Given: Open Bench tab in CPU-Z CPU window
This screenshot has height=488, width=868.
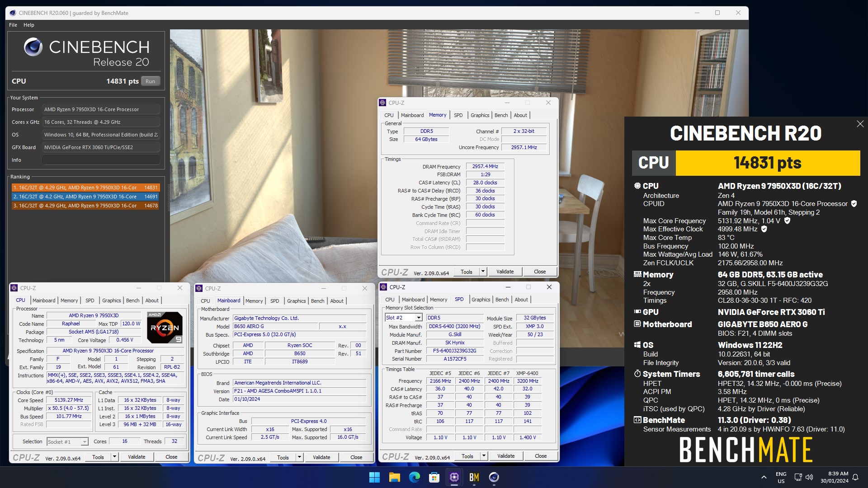Looking at the screenshot, I should 132,300.
